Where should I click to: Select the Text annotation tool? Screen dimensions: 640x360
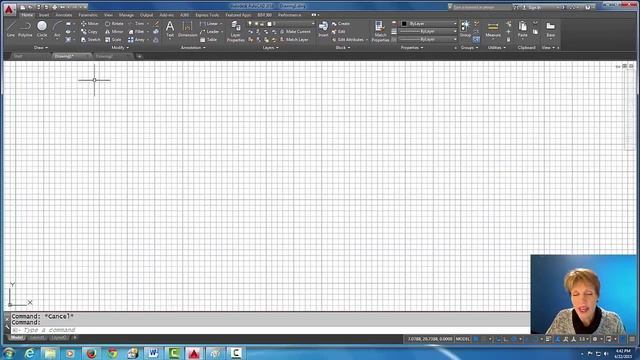pyautogui.click(x=170, y=29)
